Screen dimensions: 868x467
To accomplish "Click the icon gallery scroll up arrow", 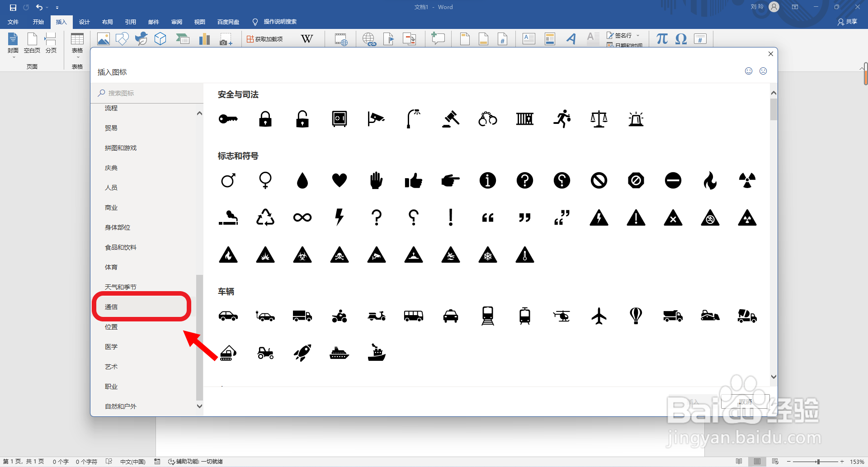I will (x=774, y=93).
